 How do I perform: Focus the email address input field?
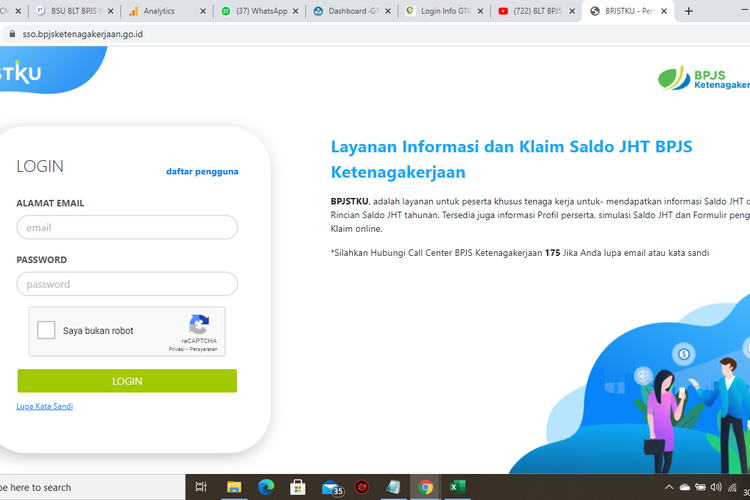point(127,227)
